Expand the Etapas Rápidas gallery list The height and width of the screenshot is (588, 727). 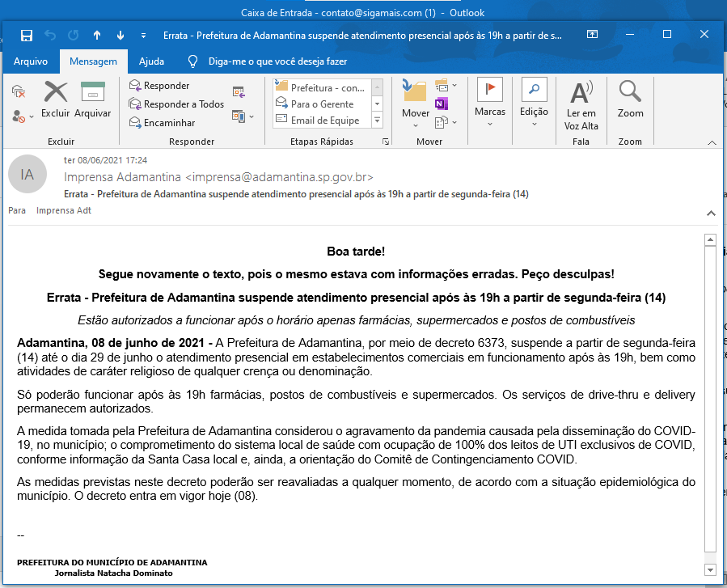(377, 121)
